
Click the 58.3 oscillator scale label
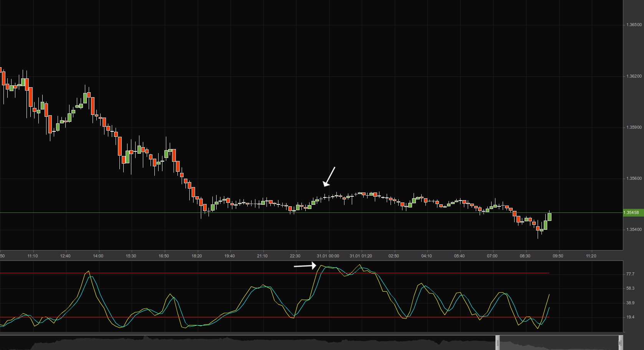pyautogui.click(x=630, y=288)
